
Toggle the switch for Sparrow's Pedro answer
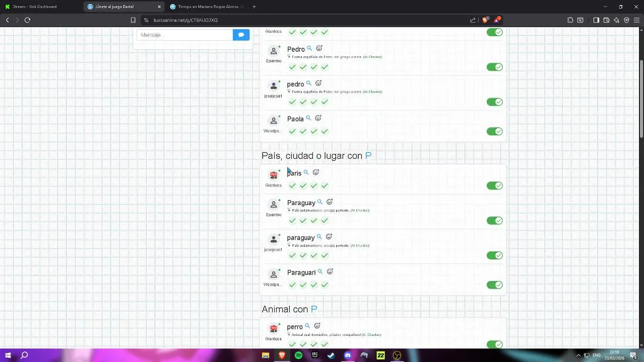coord(495,67)
